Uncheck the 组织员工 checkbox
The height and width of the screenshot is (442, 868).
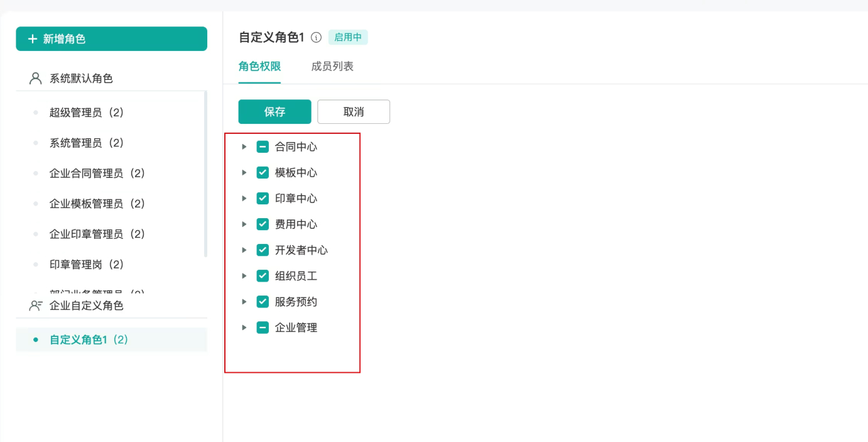point(263,276)
